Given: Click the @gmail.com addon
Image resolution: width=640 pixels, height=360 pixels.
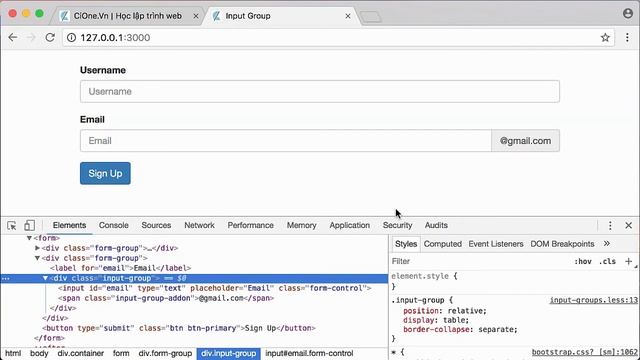Looking at the screenshot, I should pyautogui.click(x=525, y=141).
